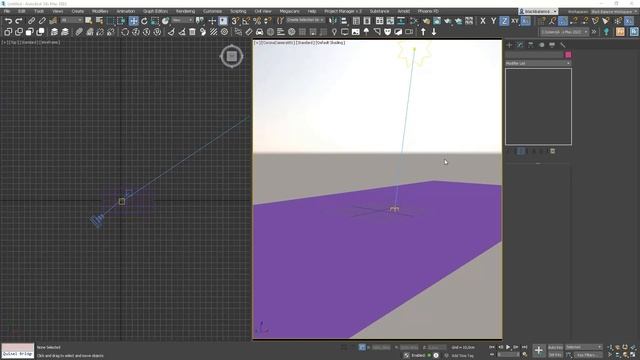Image resolution: width=640 pixels, height=360 pixels.
Task: Undo the last action
Action: tap(8, 21)
